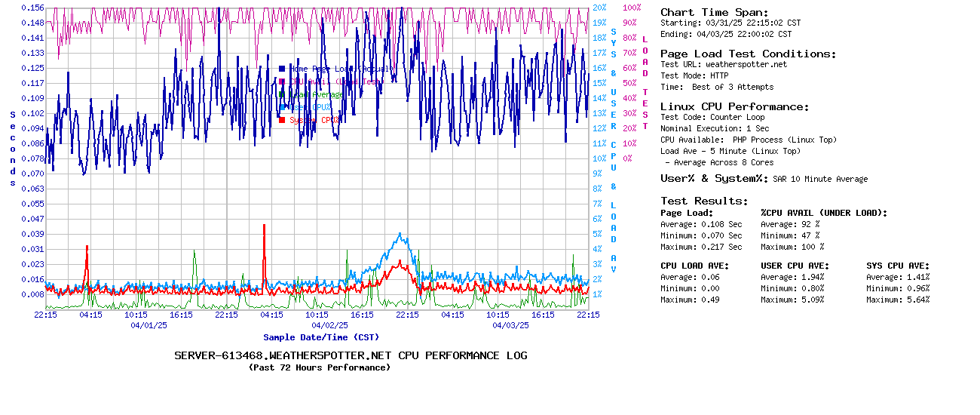Click the tallest red System CPU spike
Screen dimensions: 980x415
tap(264, 225)
